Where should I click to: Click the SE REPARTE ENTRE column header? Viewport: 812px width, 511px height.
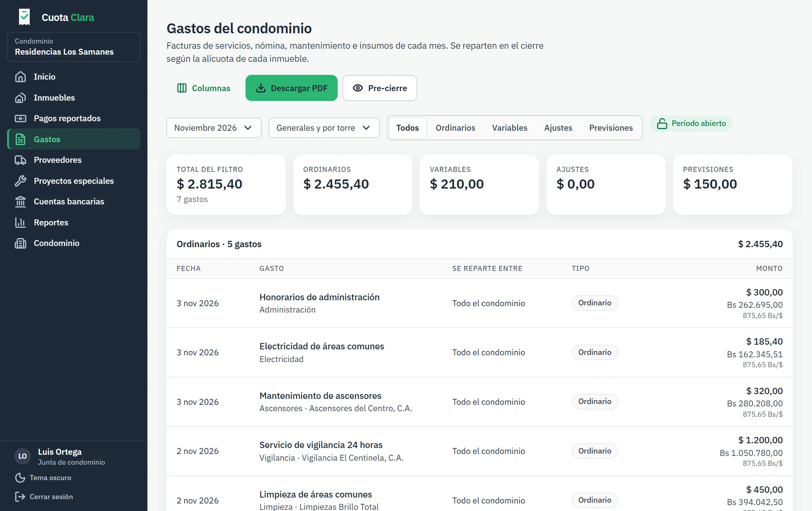(487, 269)
